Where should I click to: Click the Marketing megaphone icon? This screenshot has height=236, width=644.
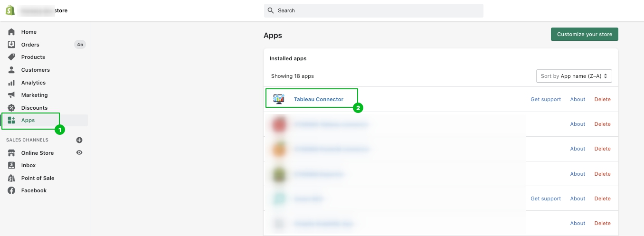pos(12,95)
